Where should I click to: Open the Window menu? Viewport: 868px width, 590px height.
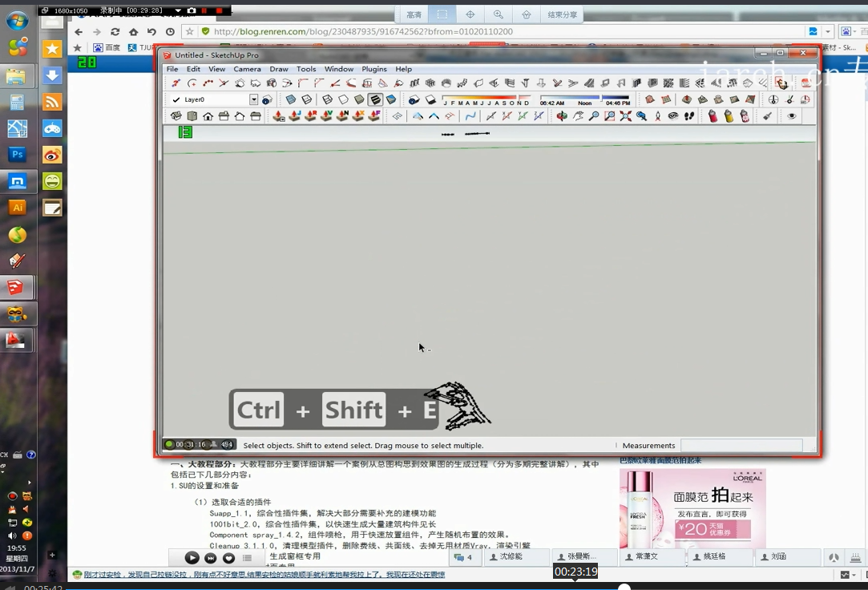tap(339, 69)
